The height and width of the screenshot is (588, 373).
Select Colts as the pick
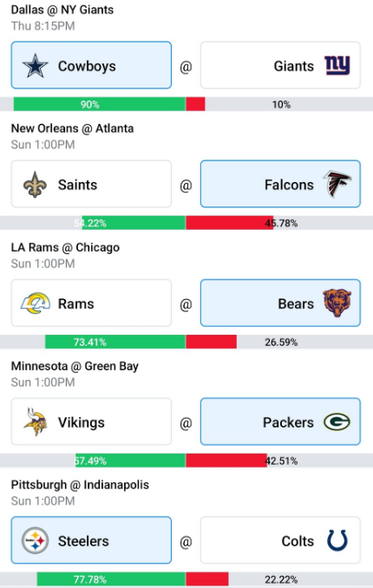pyautogui.click(x=280, y=540)
